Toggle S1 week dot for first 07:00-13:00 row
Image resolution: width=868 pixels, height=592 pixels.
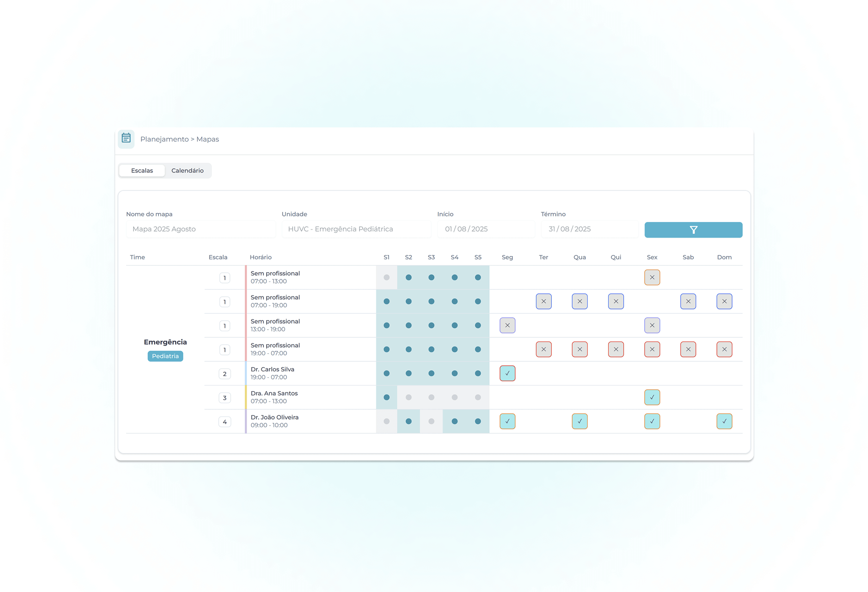386,277
